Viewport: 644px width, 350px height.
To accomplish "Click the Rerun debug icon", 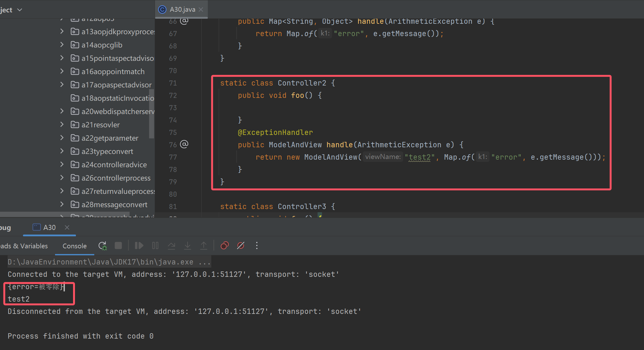I will point(102,246).
